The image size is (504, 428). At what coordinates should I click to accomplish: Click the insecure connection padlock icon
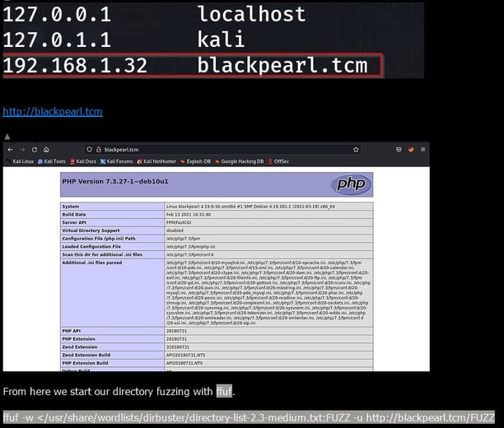pyautogui.click(x=99, y=150)
